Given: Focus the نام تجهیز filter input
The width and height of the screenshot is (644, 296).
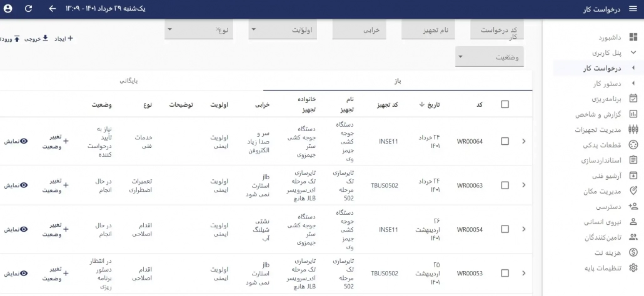Looking at the screenshot, I should [x=428, y=29].
